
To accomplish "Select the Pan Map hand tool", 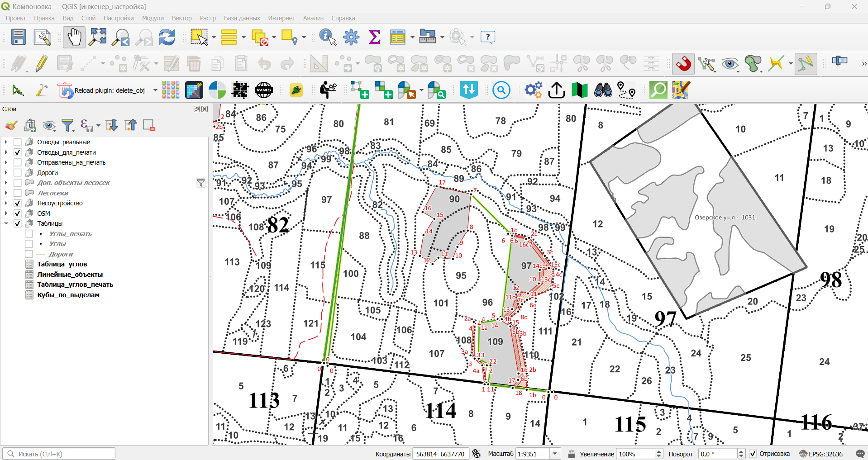I will click(74, 37).
